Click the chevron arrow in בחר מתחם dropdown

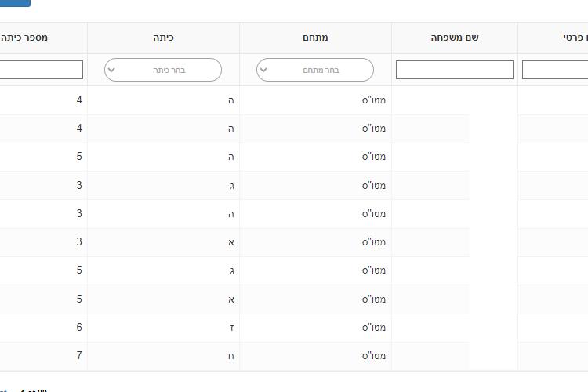[263, 70]
